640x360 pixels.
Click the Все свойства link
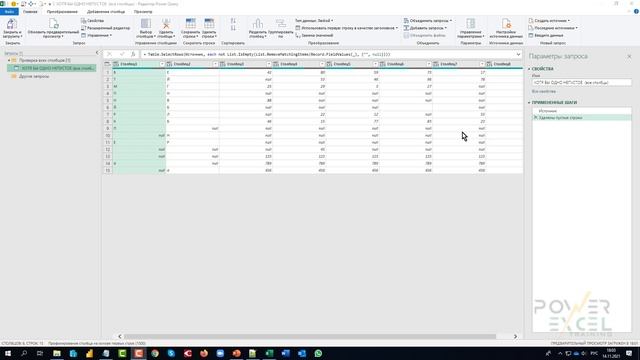pos(544,91)
